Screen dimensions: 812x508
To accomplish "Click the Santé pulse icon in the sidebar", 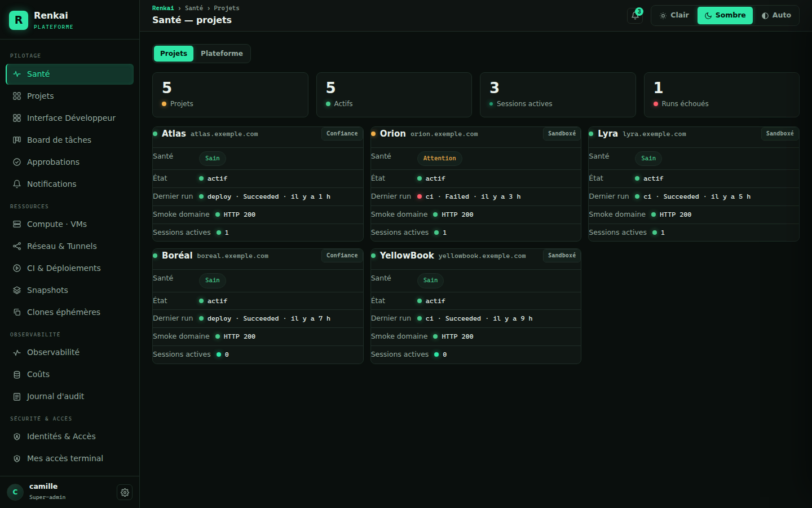I will [17, 74].
